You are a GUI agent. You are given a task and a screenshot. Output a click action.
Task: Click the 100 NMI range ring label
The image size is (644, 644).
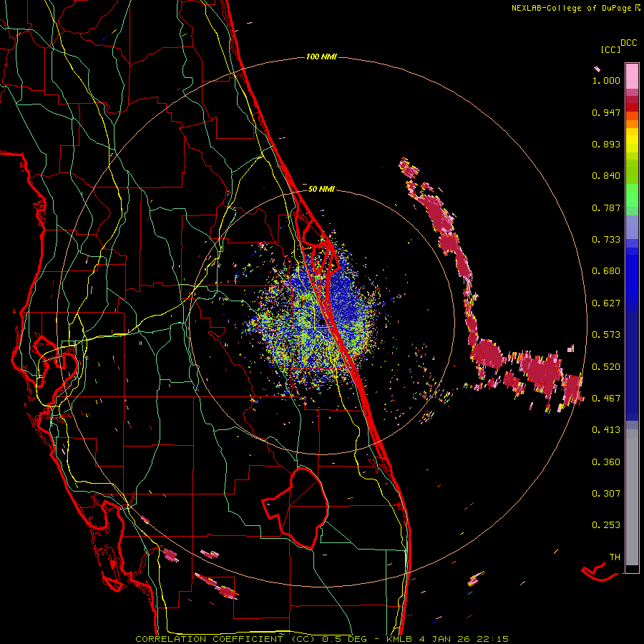[321, 57]
